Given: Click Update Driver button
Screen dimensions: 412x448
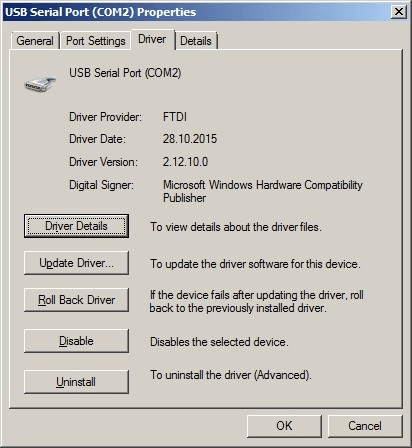Looking at the screenshot, I should click(76, 263).
